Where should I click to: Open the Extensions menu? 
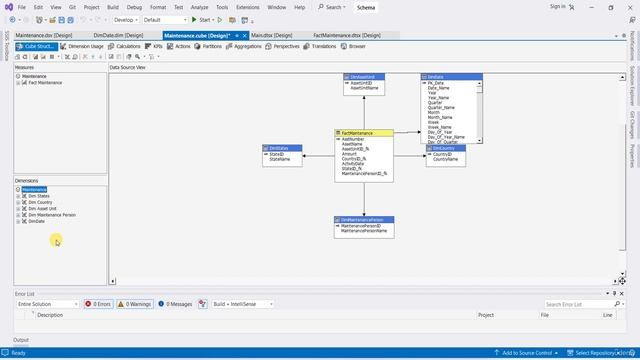(x=247, y=7)
